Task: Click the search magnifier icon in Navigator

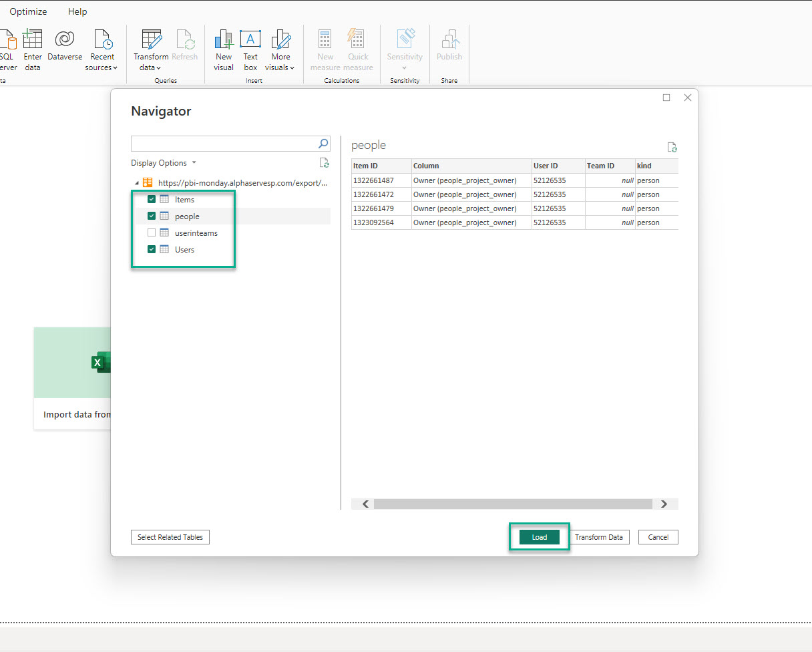Action: tap(323, 144)
